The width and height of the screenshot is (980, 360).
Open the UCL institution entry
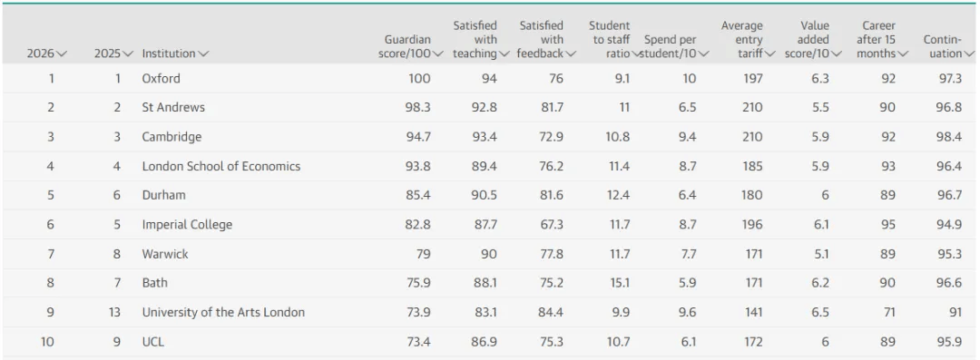coord(153,342)
